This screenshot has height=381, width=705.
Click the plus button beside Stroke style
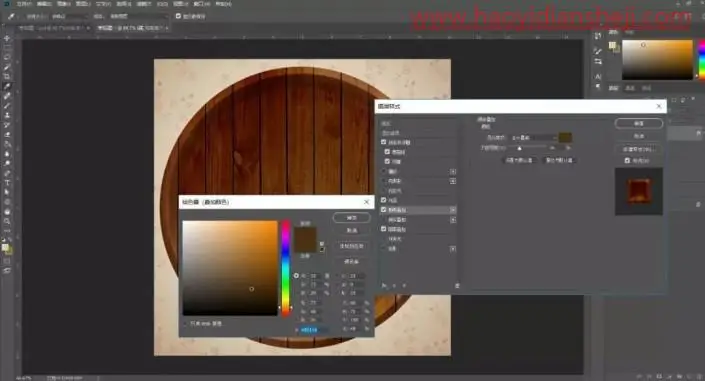pyautogui.click(x=453, y=171)
